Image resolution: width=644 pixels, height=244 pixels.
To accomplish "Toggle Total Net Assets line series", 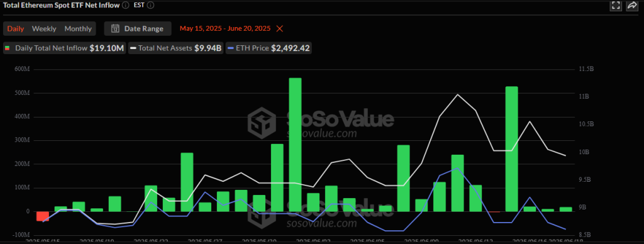I will [176, 48].
